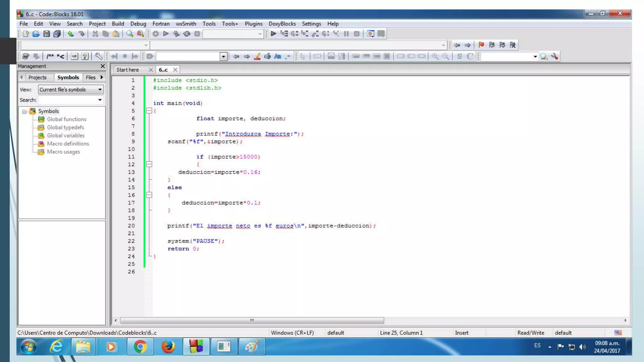Click Global functions in symbols tree

(66, 119)
